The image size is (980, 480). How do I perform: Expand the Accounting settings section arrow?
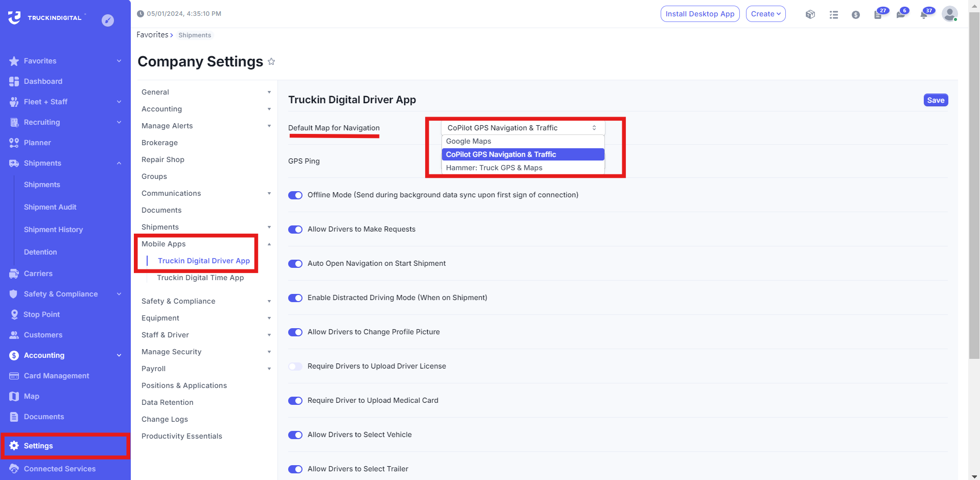tap(269, 109)
